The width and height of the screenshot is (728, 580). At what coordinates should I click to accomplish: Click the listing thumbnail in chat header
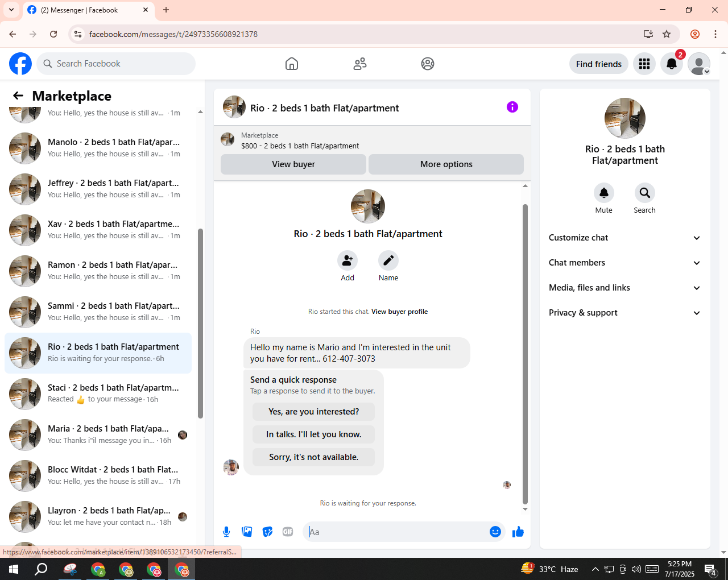coord(234,107)
